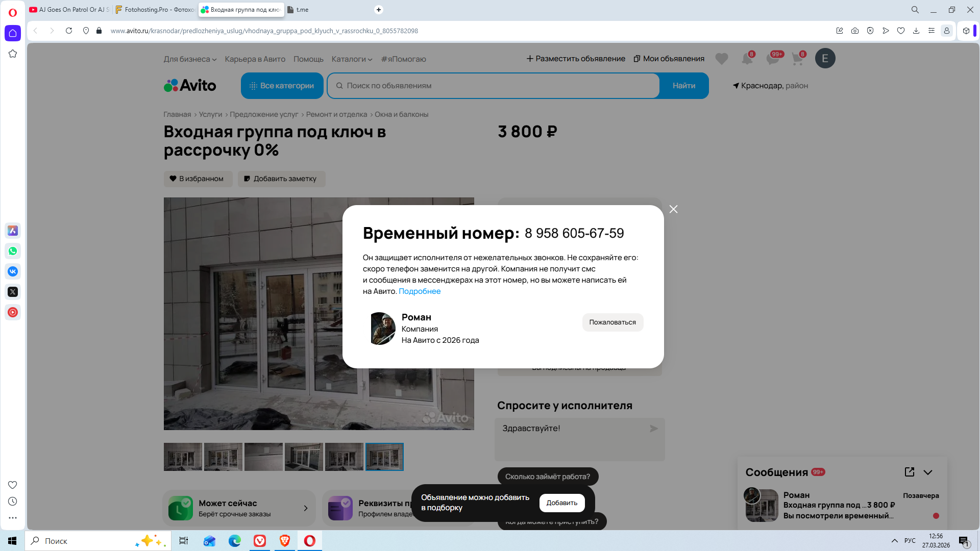Image resolution: width=980 pixels, height=551 pixels.
Task: Close the temporary phone number popup
Action: tap(673, 209)
